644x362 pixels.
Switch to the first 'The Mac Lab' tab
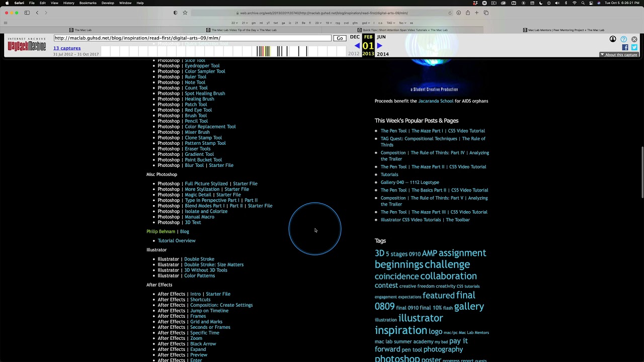pos(80,30)
